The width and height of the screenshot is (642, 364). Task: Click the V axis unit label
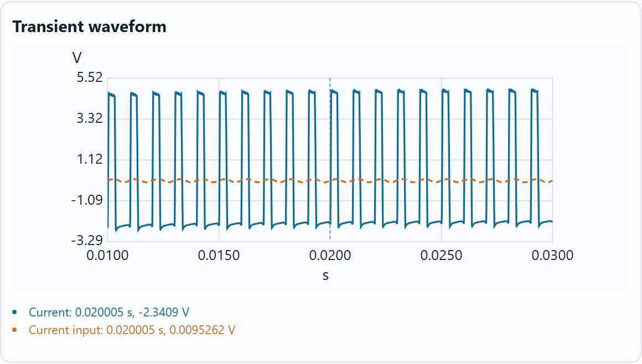[x=77, y=58]
